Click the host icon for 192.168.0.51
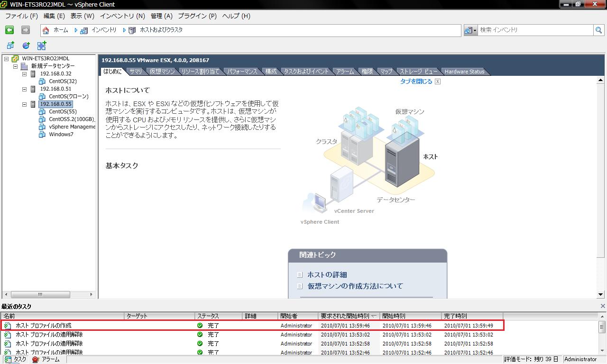The height and width of the screenshot is (364, 607). pos(33,89)
